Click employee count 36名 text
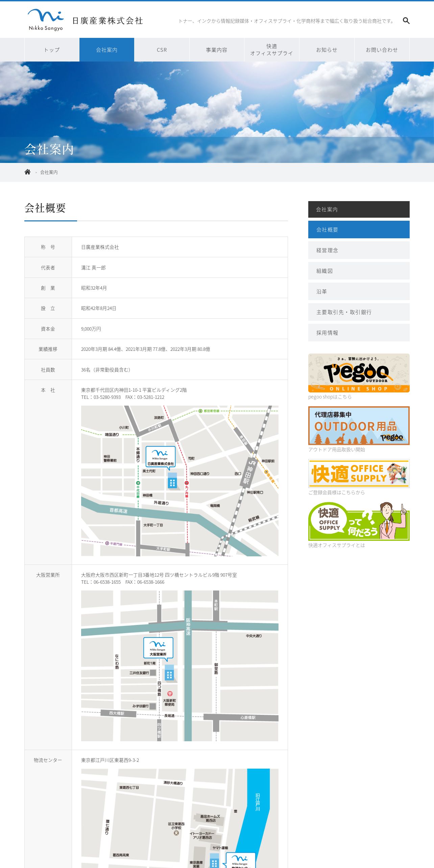This screenshot has height=868, width=434. click(107, 370)
